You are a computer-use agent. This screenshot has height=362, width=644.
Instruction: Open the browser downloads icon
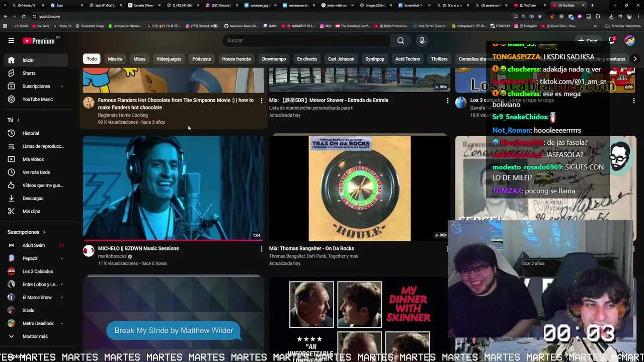click(611, 16)
